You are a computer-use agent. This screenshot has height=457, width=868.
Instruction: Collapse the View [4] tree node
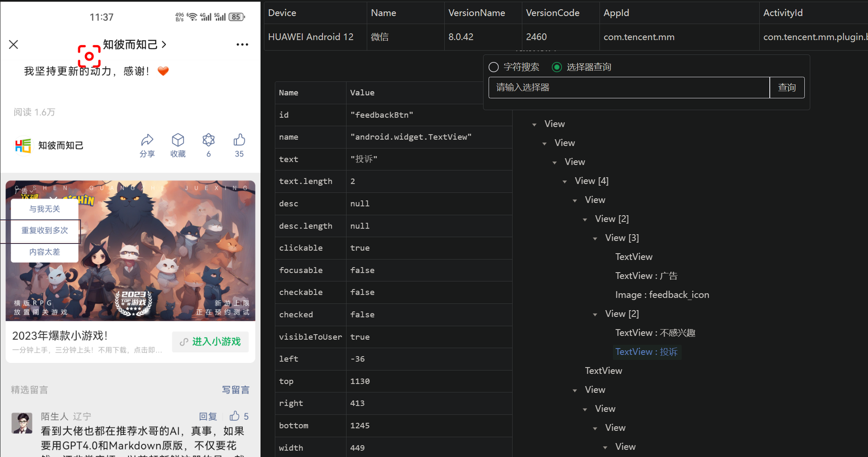(565, 181)
